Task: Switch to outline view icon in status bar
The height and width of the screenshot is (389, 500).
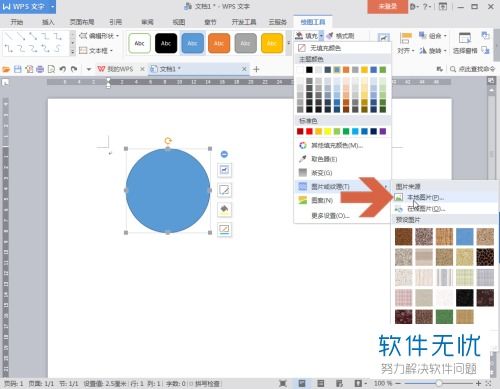Action: [320, 383]
